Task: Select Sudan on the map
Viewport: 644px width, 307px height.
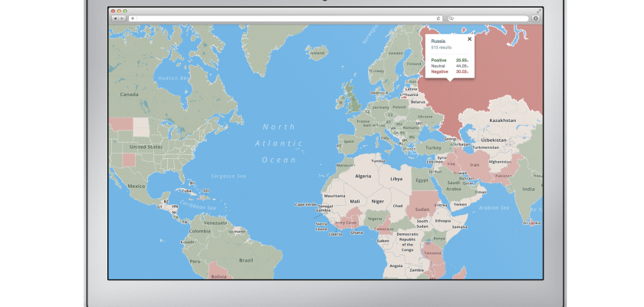Action: tap(422, 209)
